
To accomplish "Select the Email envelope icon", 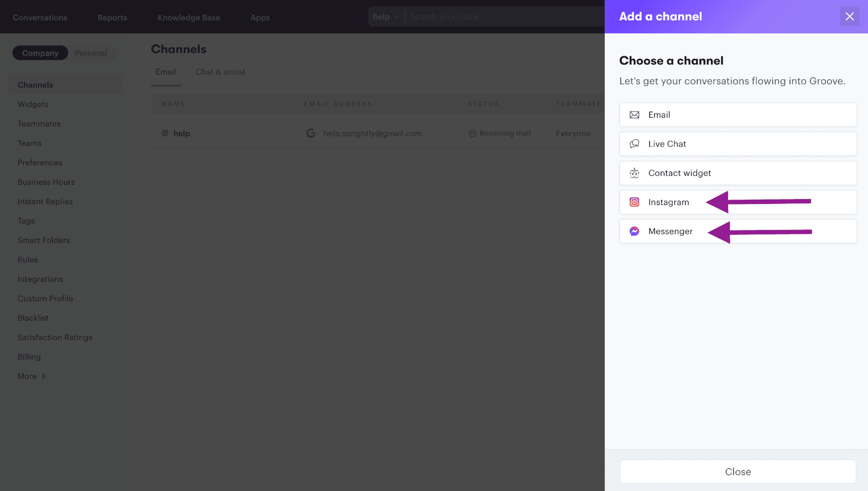I will tap(634, 114).
